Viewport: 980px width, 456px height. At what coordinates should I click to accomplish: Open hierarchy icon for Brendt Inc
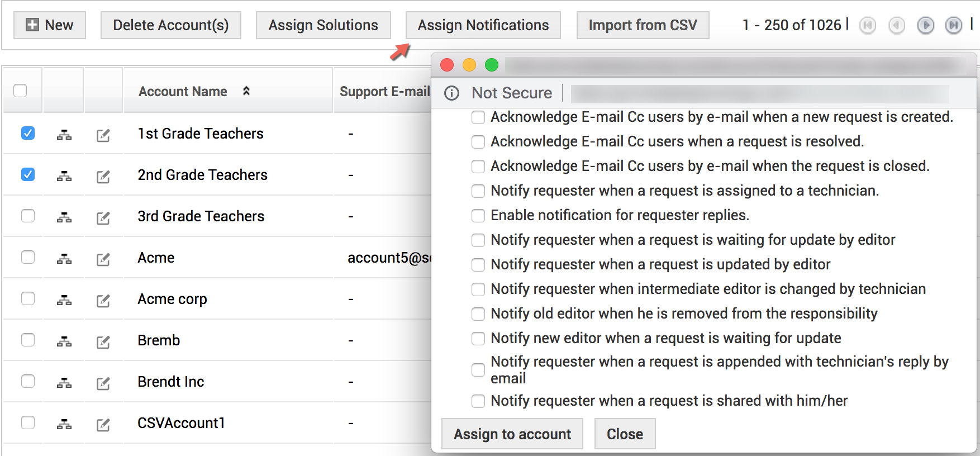(x=64, y=383)
